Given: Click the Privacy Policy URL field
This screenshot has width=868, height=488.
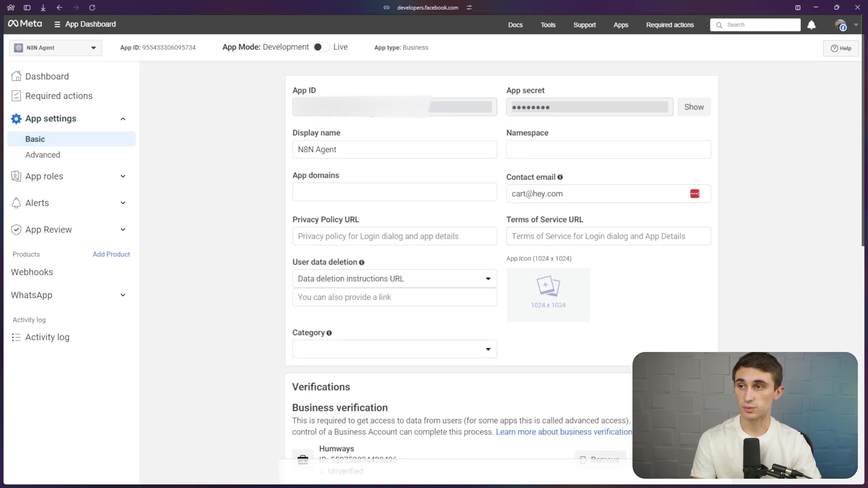Looking at the screenshot, I should pos(395,236).
